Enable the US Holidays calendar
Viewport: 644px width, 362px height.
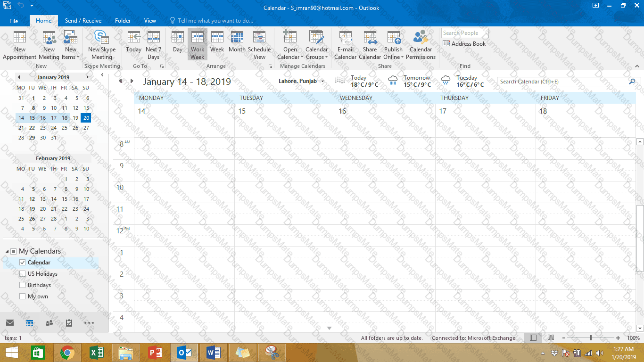(22, 274)
